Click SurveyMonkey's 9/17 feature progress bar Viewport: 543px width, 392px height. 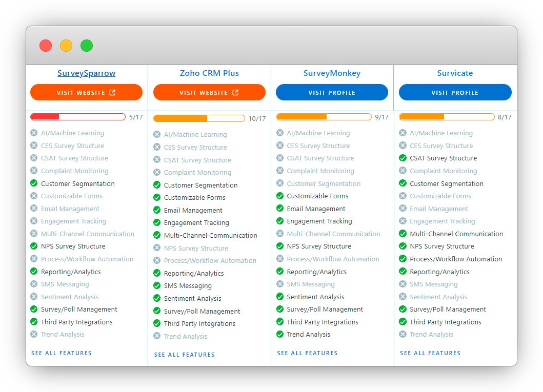click(x=324, y=117)
